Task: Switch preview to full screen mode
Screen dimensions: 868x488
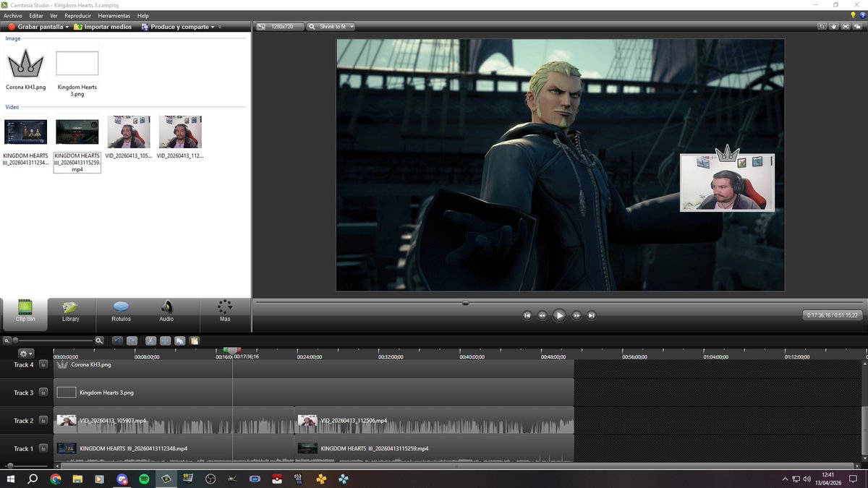Action: tap(846, 27)
